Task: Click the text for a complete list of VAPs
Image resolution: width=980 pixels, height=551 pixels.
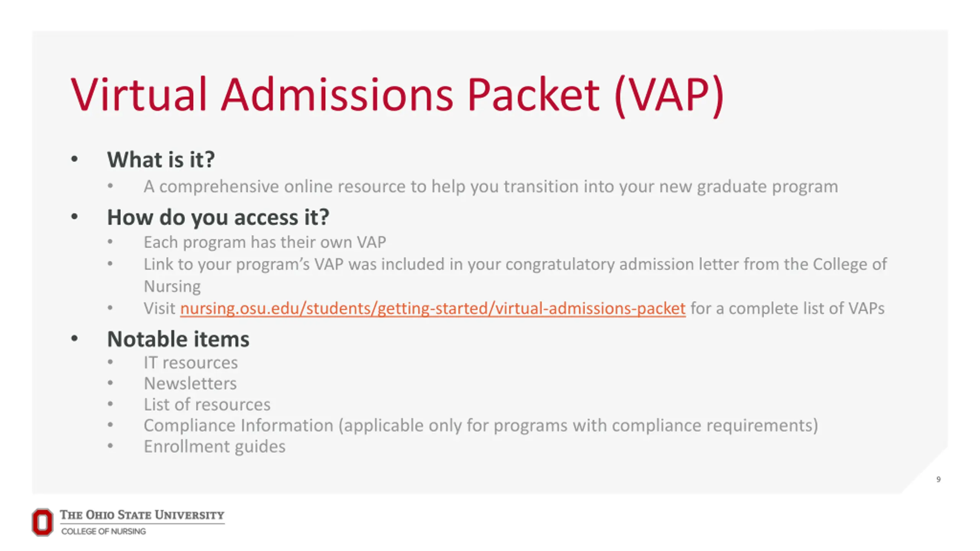Action: [787, 308]
